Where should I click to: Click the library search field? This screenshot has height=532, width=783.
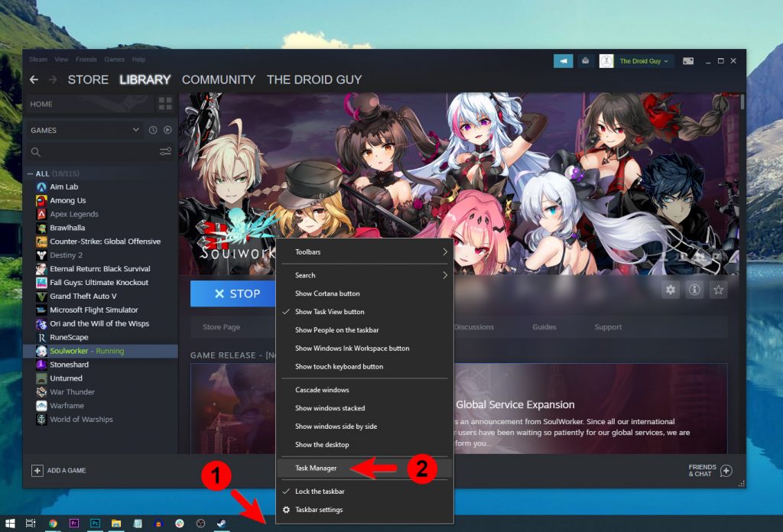(x=93, y=151)
